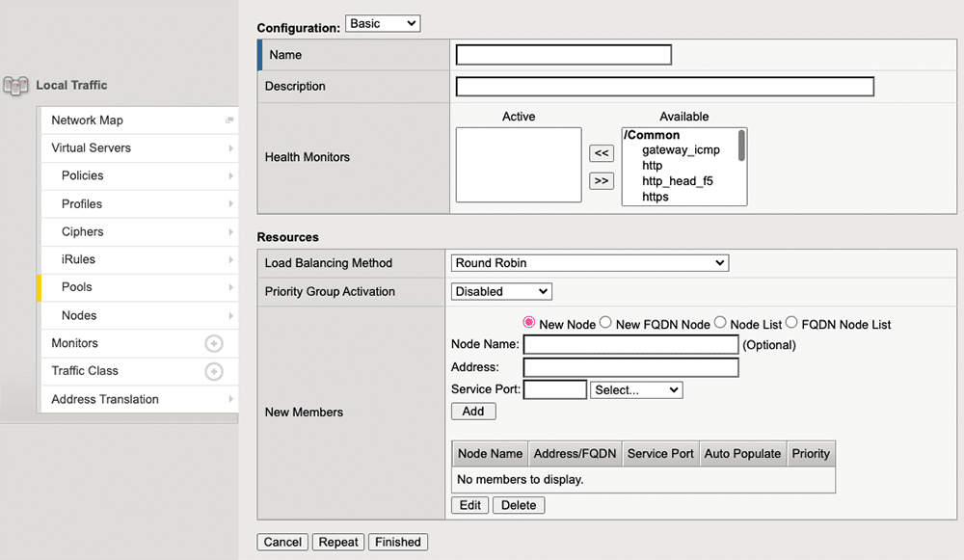Click the >> button to remove a monitor
This screenshot has height=560, width=964.
601,179
